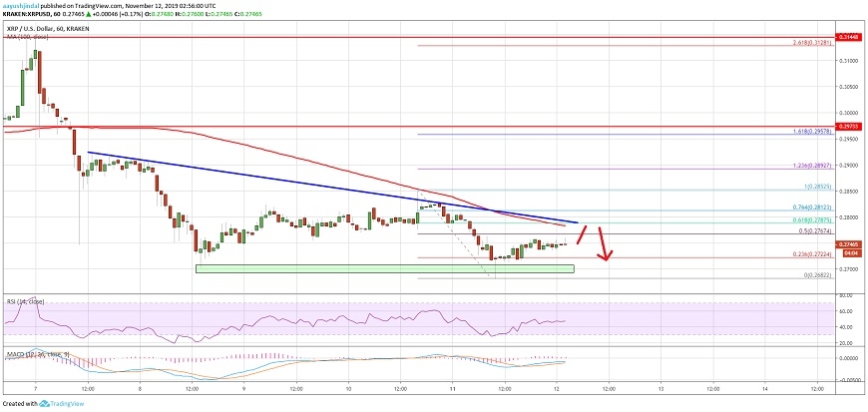Click the 'RSI (14, close)' indicator label

(x=27, y=302)
